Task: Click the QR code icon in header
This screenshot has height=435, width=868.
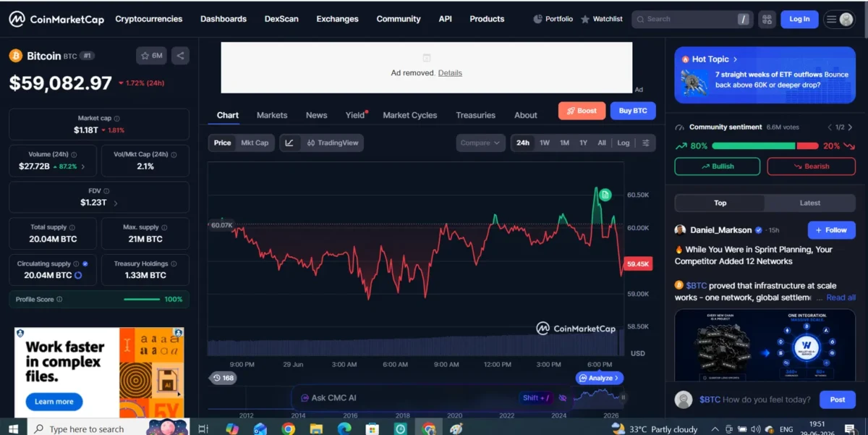Action: click(x=767, y=20)
